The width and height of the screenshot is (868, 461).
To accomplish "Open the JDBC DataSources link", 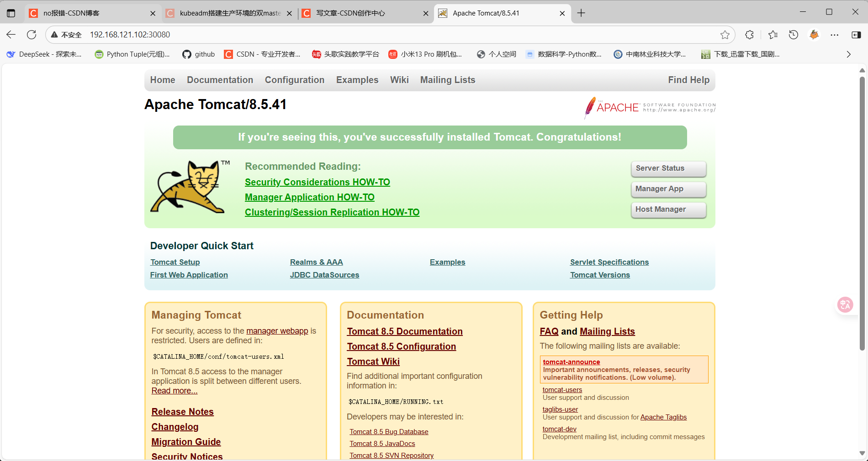I will [325, 275].
